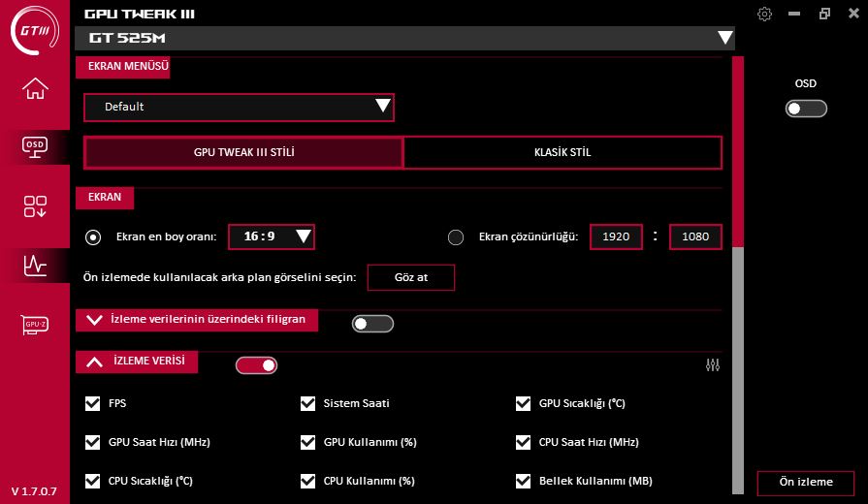Restore down the GPU Tweak window
868x504 pixels.
[824, 14]
